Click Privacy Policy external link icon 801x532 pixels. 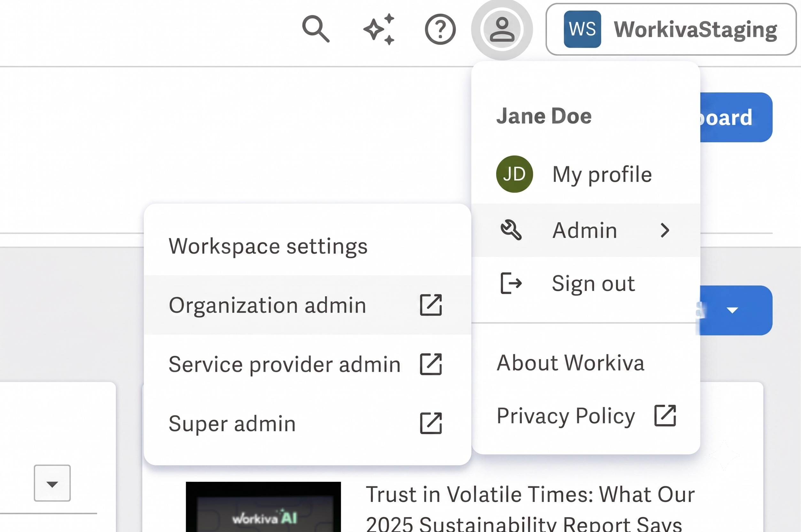(665, 416)
